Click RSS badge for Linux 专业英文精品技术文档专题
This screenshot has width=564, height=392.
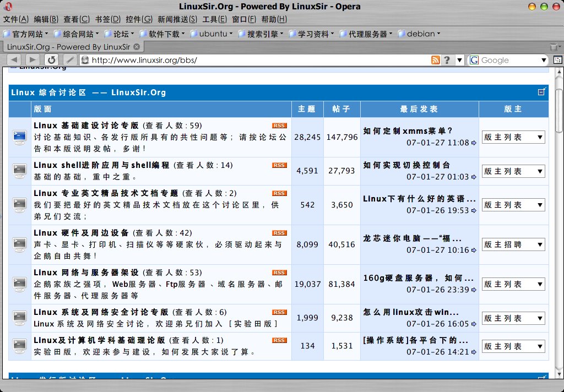coord(279,193)
